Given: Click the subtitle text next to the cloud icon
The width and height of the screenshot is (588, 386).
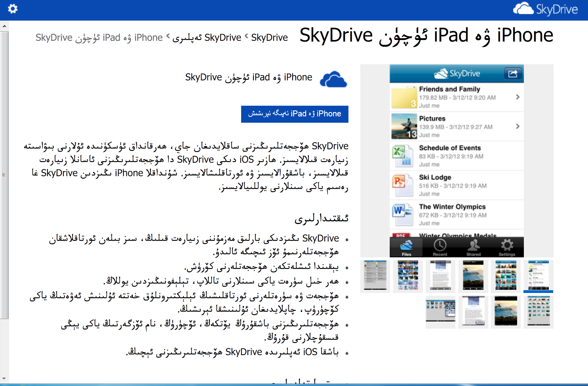Looking at the screenshot, I should point(249,78).
